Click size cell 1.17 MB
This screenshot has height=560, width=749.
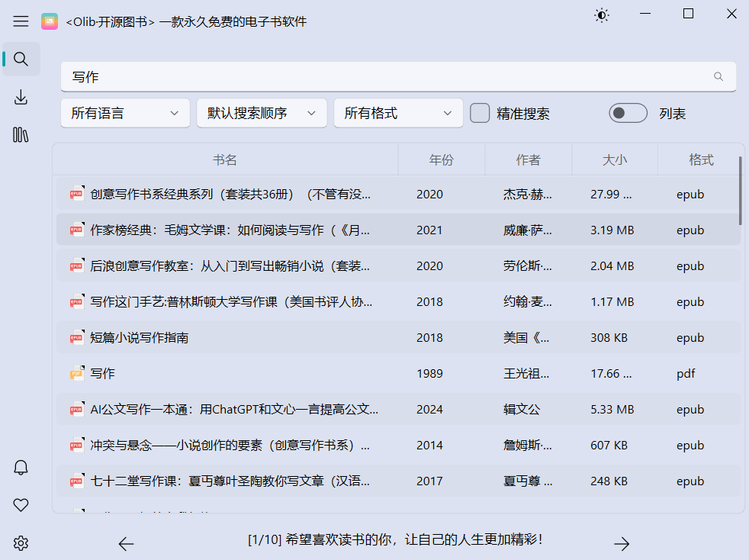tap(612, 301)
